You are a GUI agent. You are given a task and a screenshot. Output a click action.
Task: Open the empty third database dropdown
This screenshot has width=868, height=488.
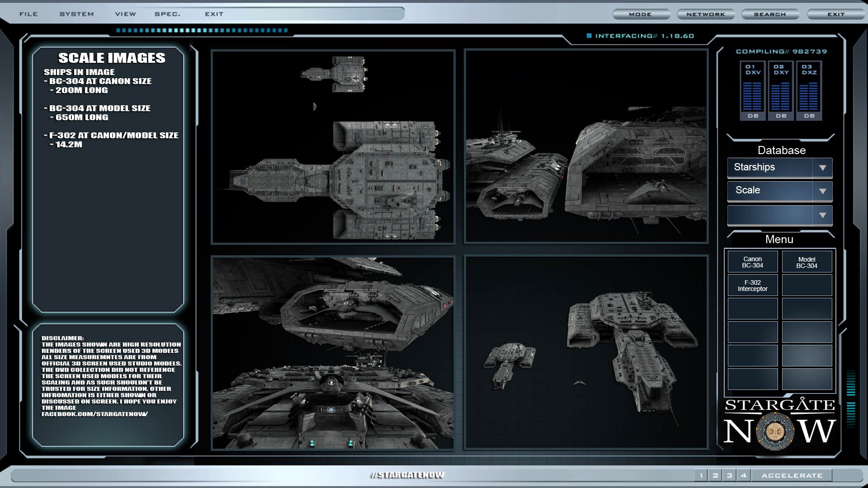pos(780,215)
